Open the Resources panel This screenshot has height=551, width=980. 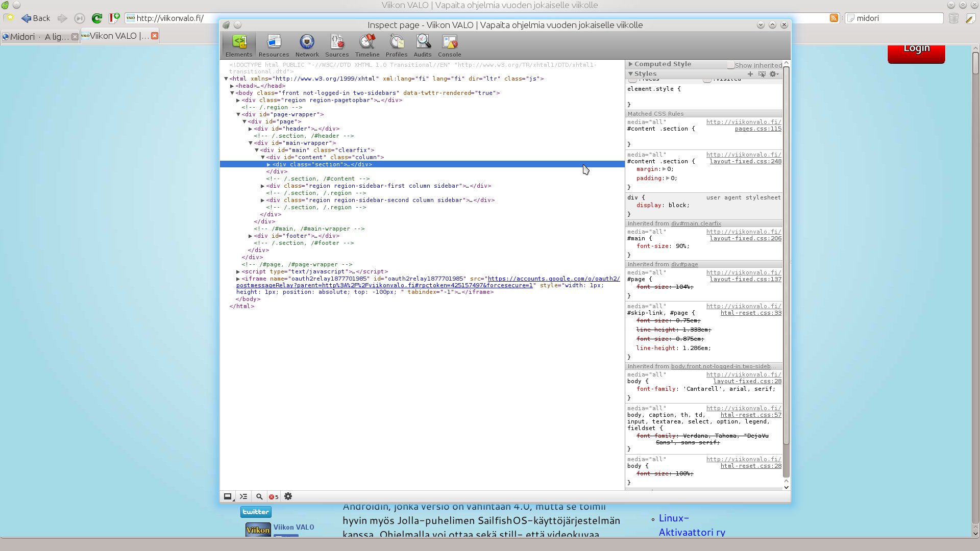pyautogui.click(x=274, y=45)
